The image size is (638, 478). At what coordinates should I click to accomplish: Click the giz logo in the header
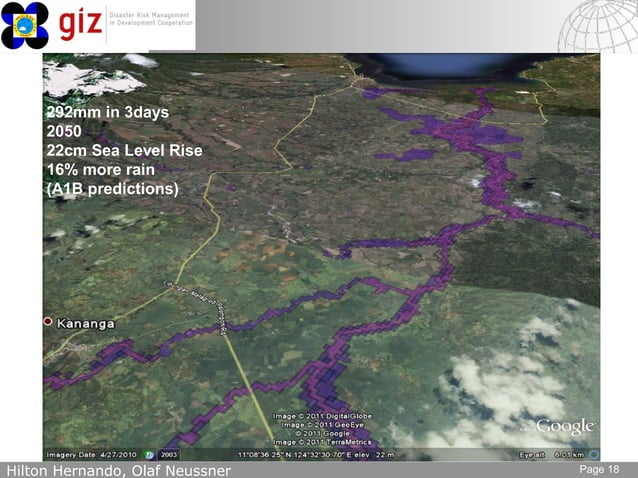(80, 25)
